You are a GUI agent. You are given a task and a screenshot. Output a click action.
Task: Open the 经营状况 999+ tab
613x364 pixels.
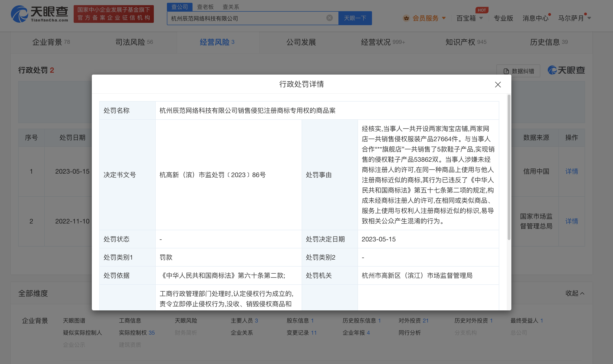click(383, 42)
